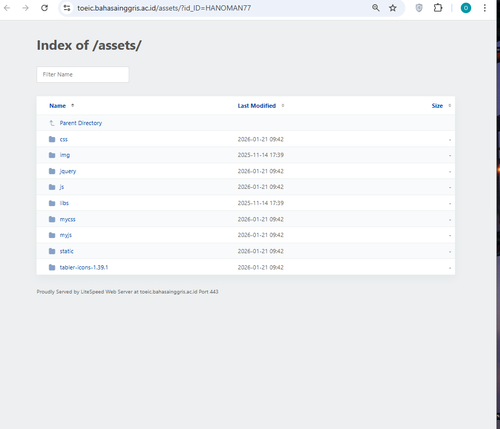Open the tabler-icons-1.39.1 folder link

(x=84, y=267)
